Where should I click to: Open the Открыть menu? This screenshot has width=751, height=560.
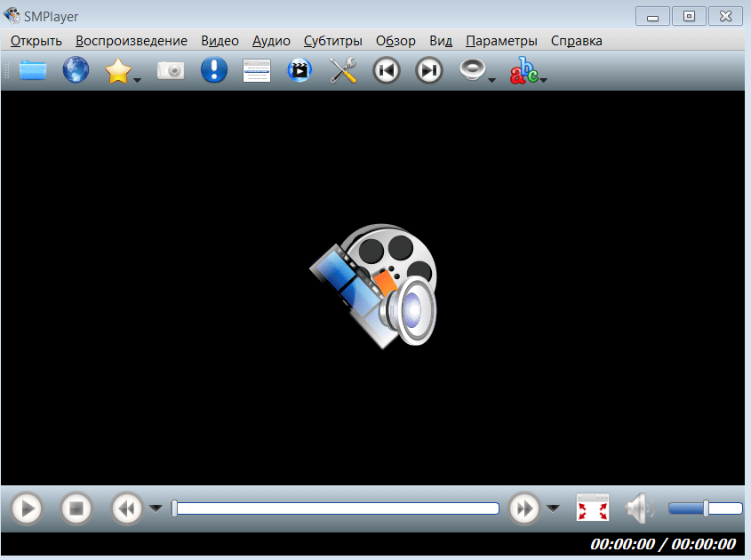click(36, 41)
